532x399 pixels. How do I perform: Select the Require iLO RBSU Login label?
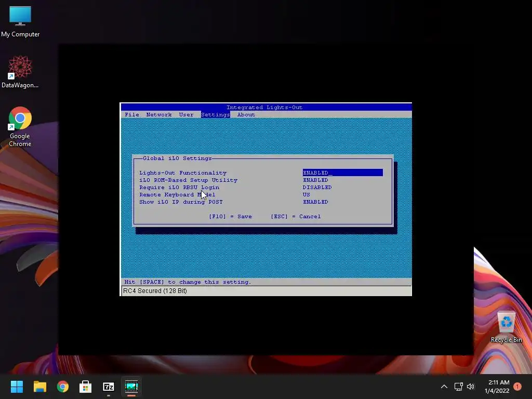click(179, 187)
